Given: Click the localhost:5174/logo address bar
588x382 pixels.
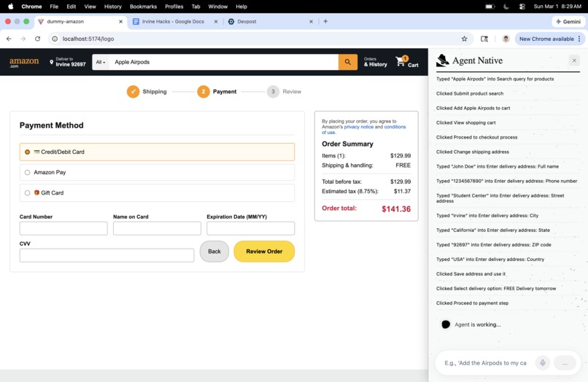Looking at the screenshot, I should click(259, 39).
